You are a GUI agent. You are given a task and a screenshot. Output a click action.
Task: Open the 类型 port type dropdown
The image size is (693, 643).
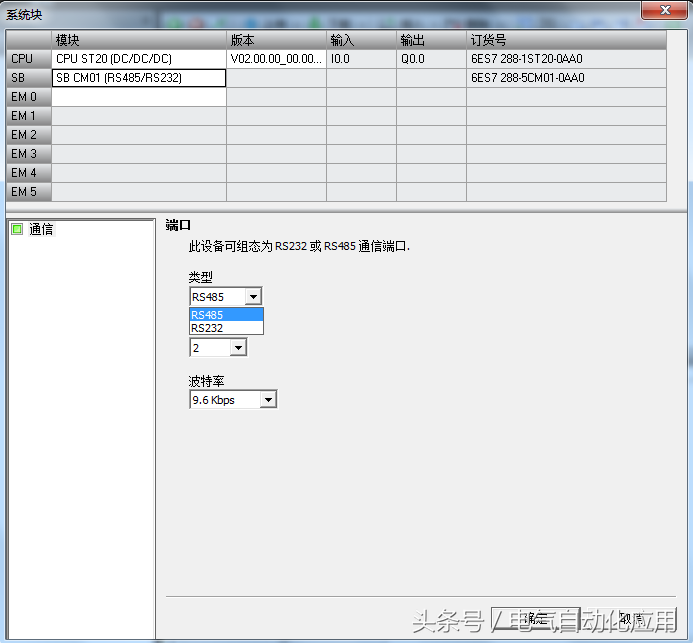[x=253, y=297]
